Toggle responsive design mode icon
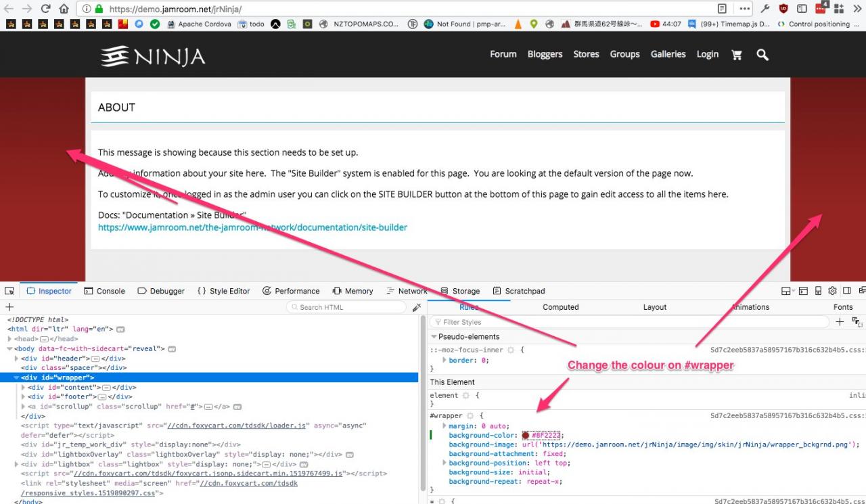This screenshot has width=866, height=504. (818, 291)
